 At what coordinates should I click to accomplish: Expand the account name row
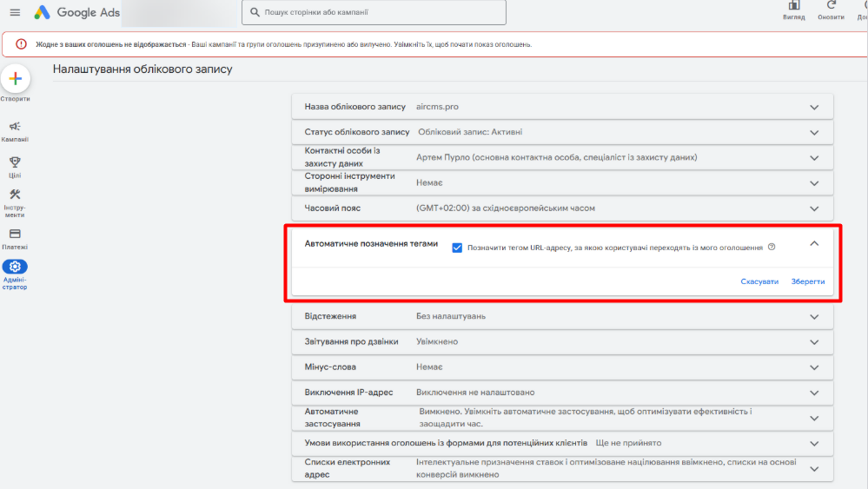(x=814, y=108)
